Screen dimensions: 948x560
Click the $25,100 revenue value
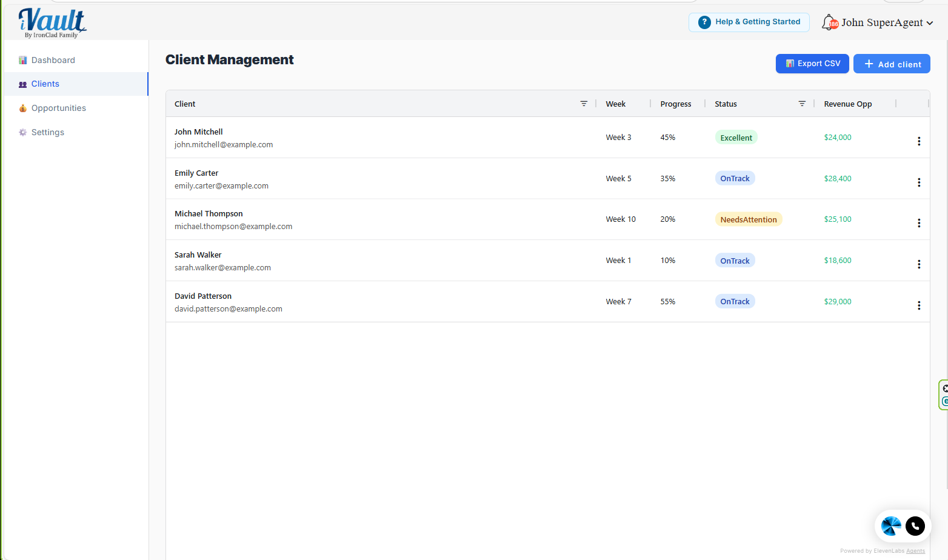pyautogui.click(x=838, y=219)
